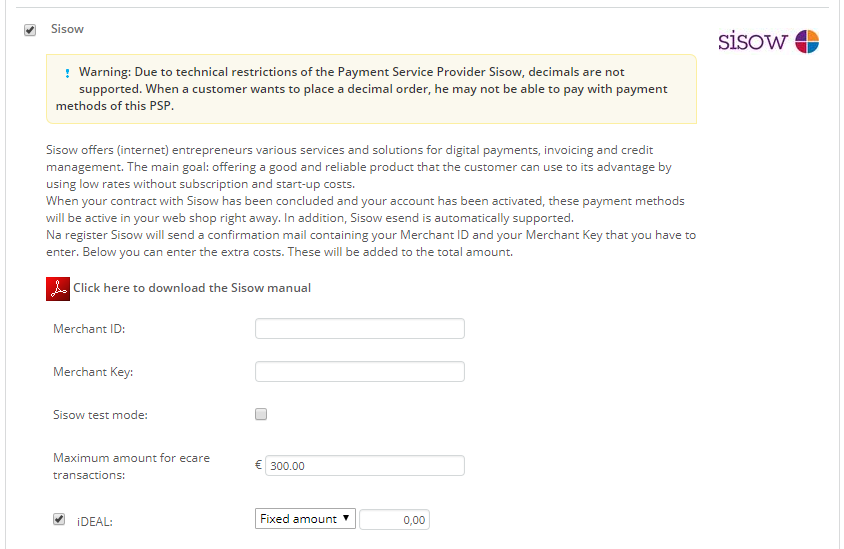Viewport: 844px width, 549px height.
Task: Click the Sisow test mode label
Action: click(100, 414)
